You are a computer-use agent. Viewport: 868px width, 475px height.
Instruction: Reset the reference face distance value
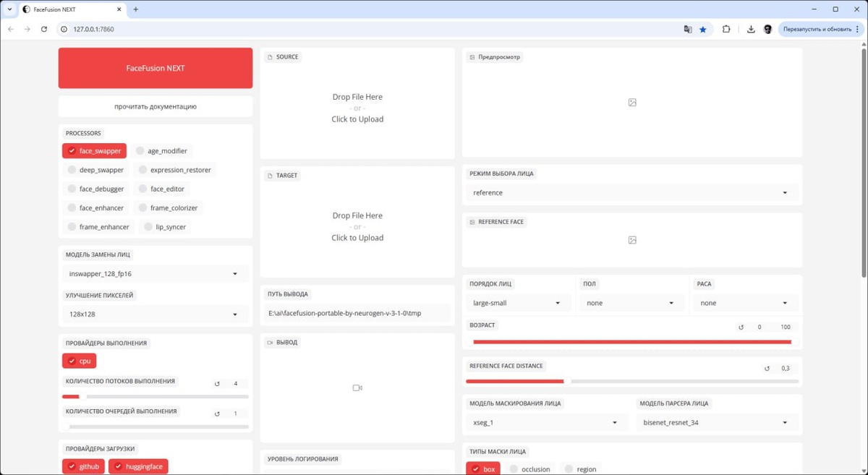tap(767, 369)
